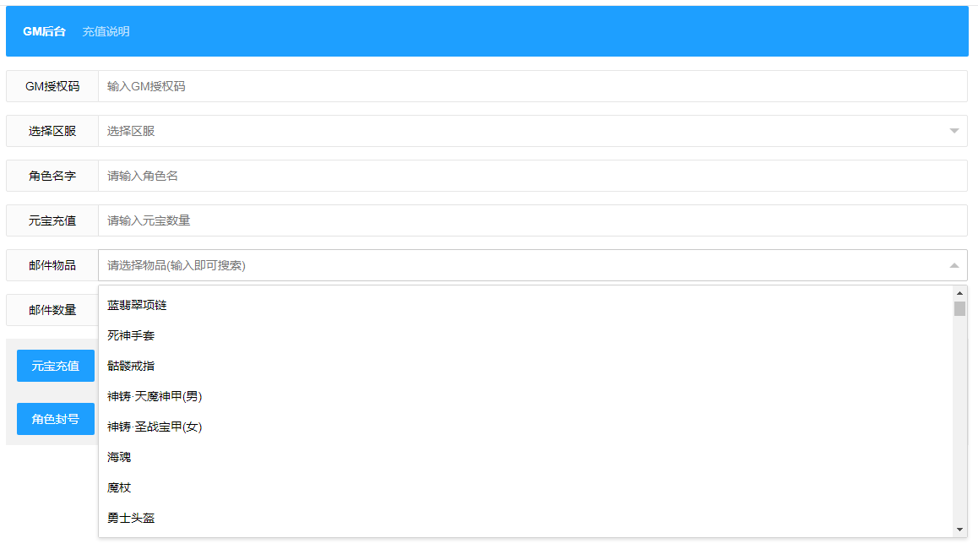Choose 骷髅戒指 in the dropdown list
Viewport: 978px width, 560px height.
[x=131, y=366]
